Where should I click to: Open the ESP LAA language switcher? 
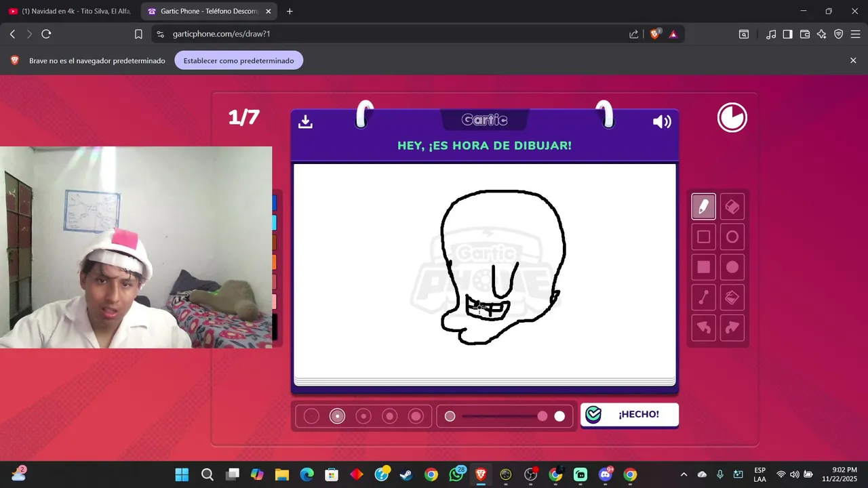(759, 474)
